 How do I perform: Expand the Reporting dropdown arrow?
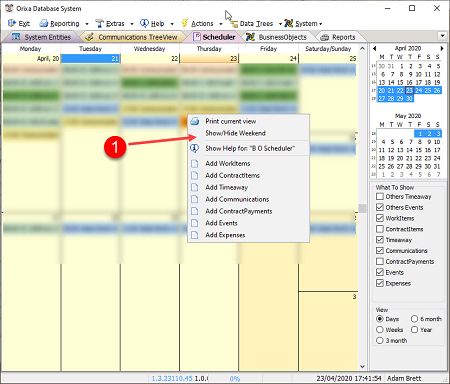87,24
